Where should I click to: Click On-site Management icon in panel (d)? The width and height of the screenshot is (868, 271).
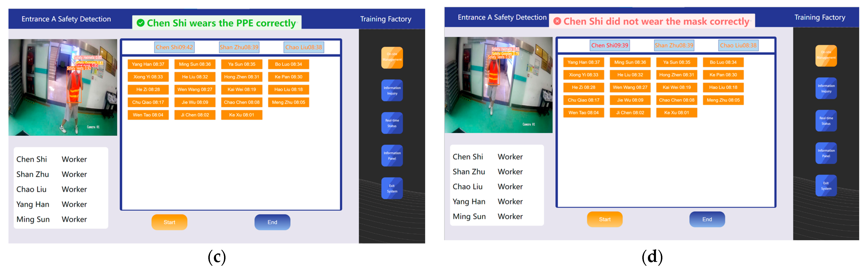tap(826, 56)
